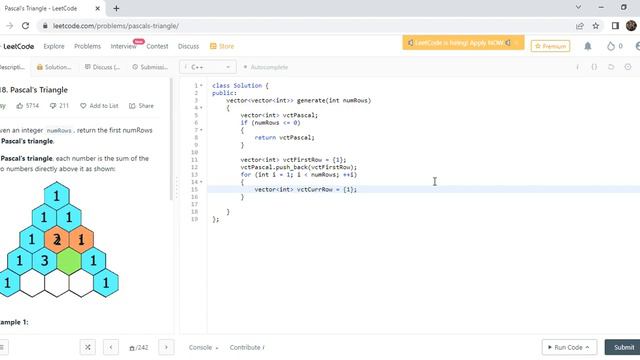Open Contest in the navigation bar
Viewport: 640px width, 360px height.
click(x=157, y=46)
